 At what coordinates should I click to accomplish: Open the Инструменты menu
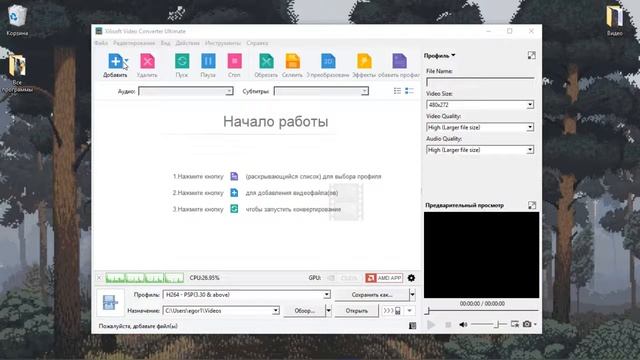coord(223,43)
